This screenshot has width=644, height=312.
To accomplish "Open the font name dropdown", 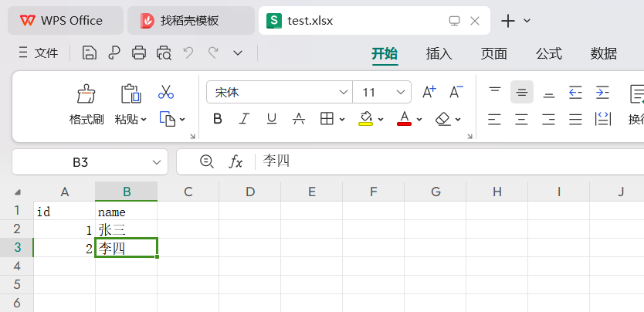I will tap(344, 93).
